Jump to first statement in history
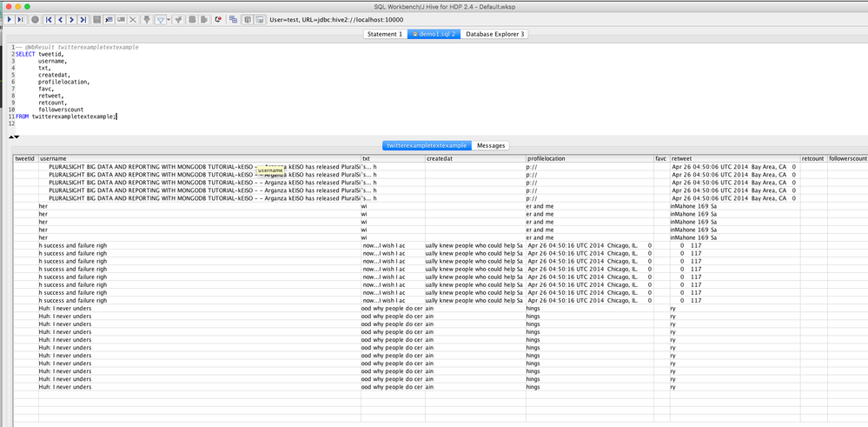 (x=49, y=19)
